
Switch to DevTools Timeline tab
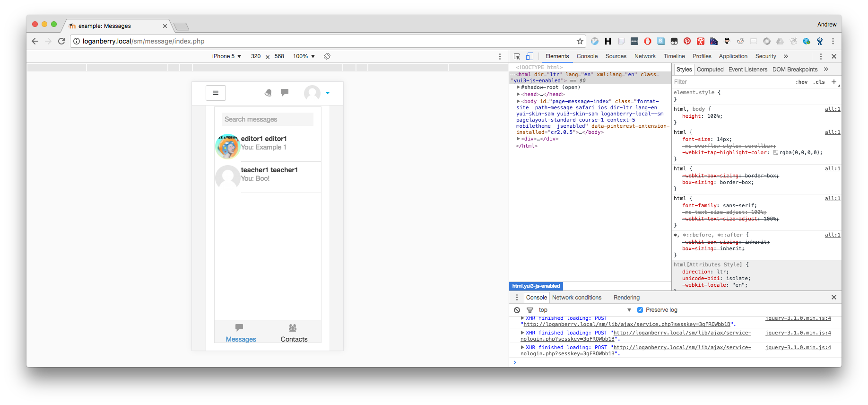(674, 56)
